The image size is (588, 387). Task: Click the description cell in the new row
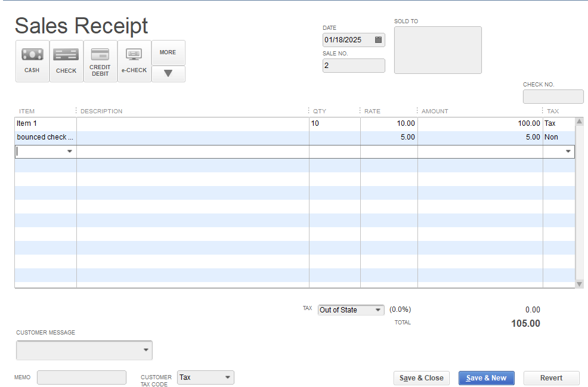(x=193, y=151)
